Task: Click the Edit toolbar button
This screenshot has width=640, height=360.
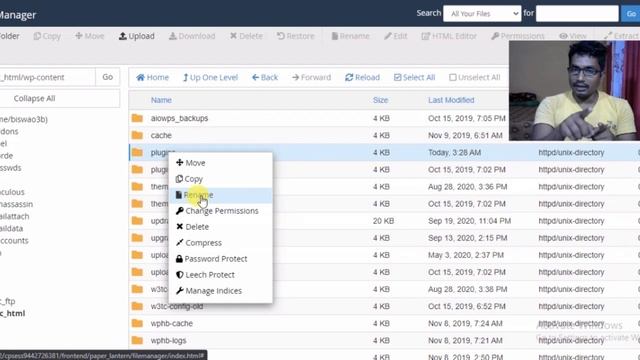Action: [396, 36]
